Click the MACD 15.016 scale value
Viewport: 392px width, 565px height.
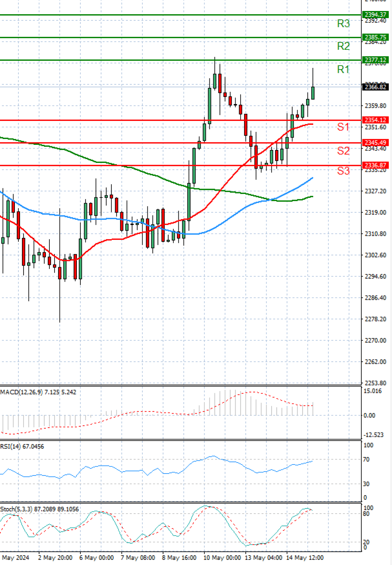(372, 391)
